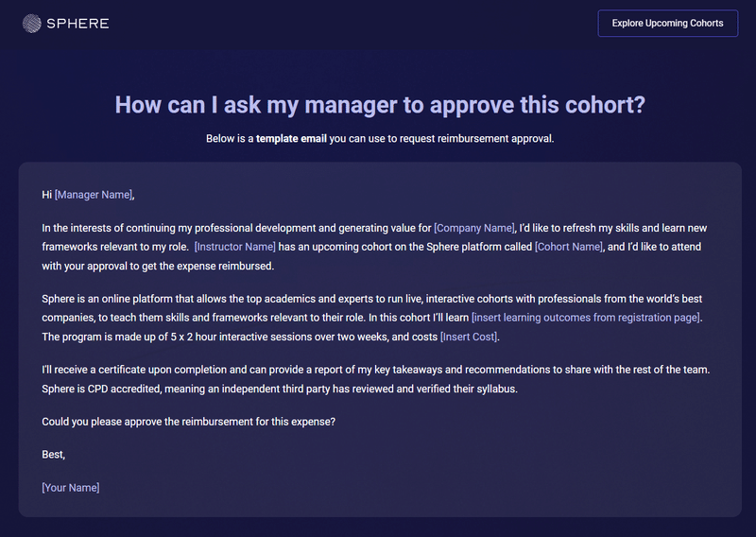This screenshot has width=756, height=537.
Task: Click the reimbursement approval question sentence
Action: click(189, 422)
